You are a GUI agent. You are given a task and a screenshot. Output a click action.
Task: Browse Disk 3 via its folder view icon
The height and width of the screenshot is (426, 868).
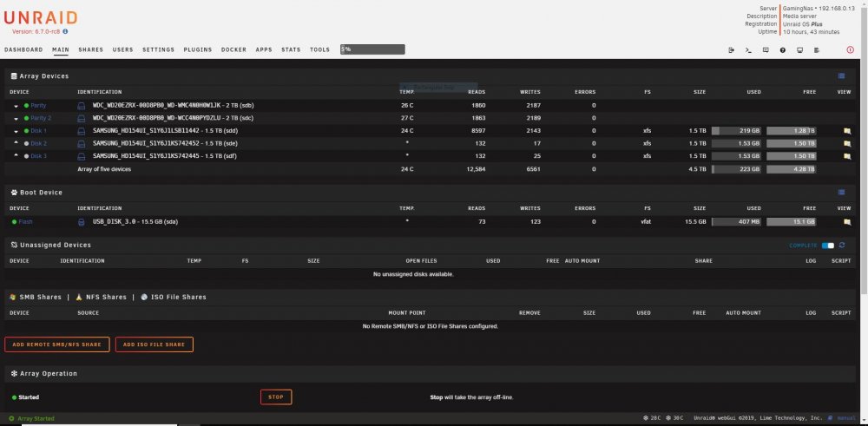(x=846, y=156)
